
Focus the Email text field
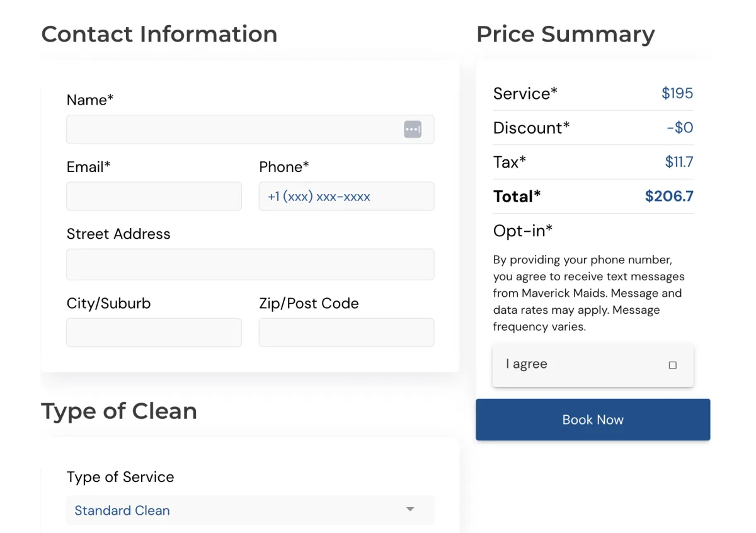[154, 197]
